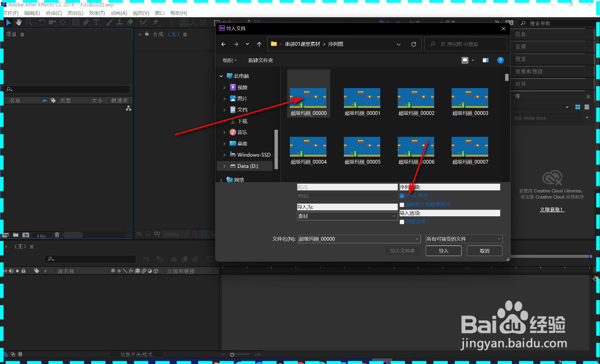Go back in import dialog
This screenshot has height=364, width=600.
[223, 44]
